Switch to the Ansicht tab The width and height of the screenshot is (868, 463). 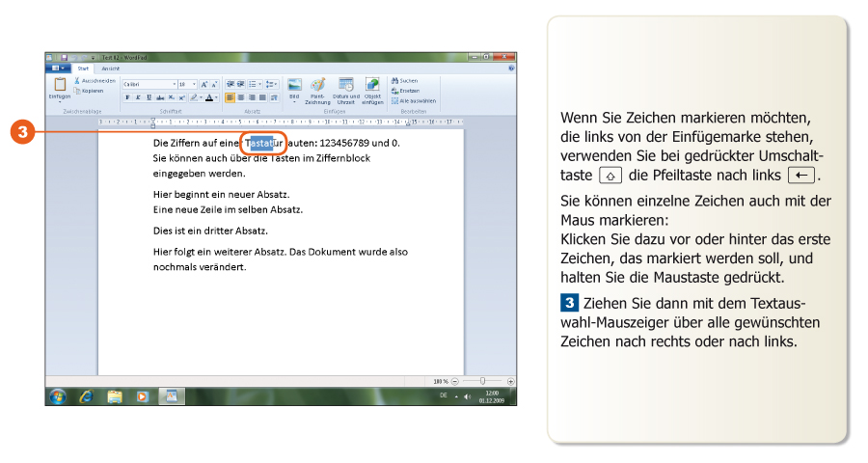pos(111,69)
